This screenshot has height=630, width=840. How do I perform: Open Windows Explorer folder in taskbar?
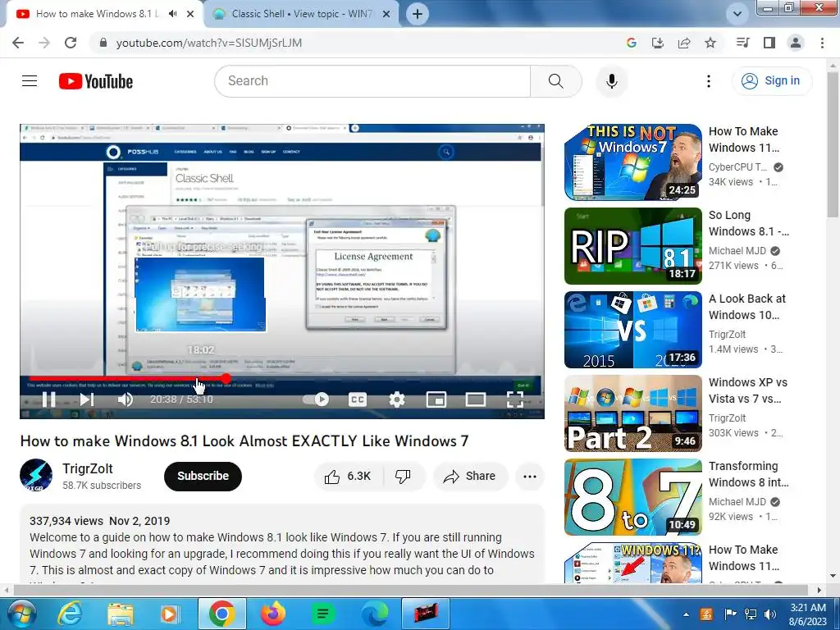120,614
